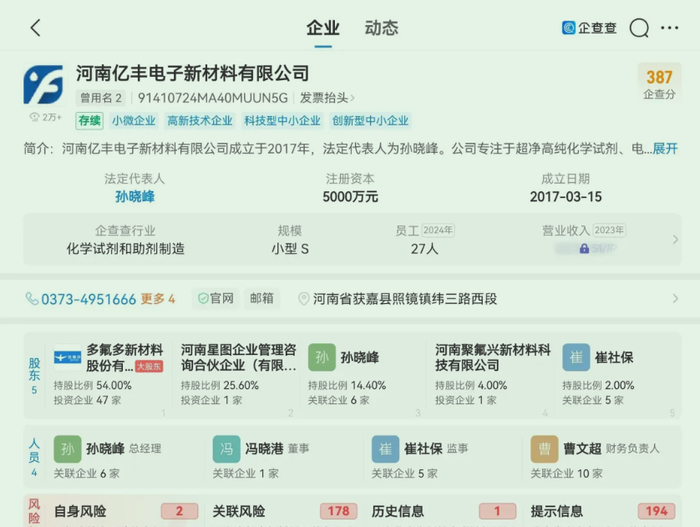
Task: Open the three-dot more menu
Action: pyautogui.click(x=669, y=28)
